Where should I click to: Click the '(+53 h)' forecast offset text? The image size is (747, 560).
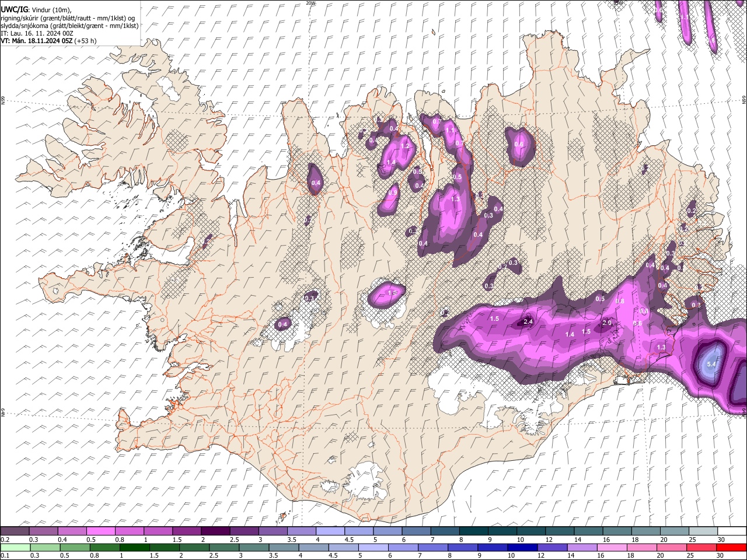85,41
